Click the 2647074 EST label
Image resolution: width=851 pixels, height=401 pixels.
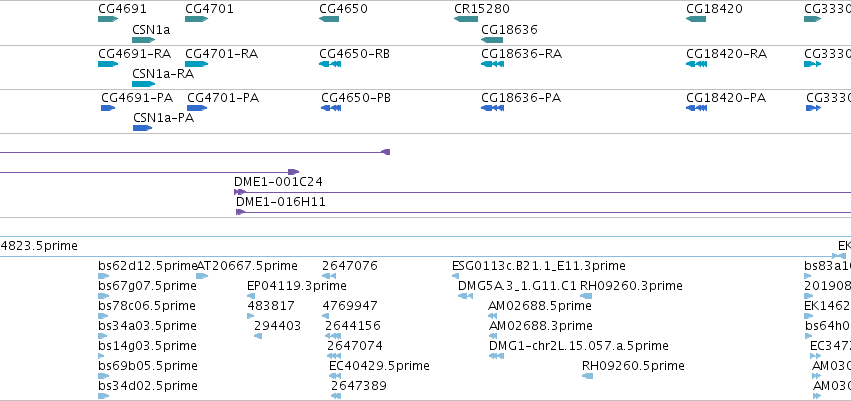click(355, 346)
